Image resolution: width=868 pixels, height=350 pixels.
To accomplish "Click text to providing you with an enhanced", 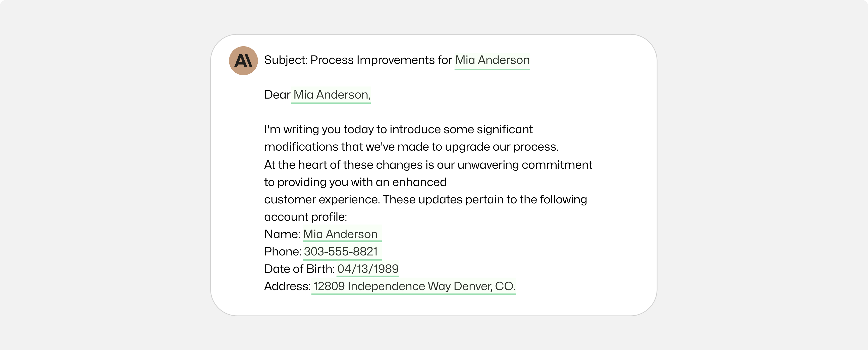I will point(355,183).
